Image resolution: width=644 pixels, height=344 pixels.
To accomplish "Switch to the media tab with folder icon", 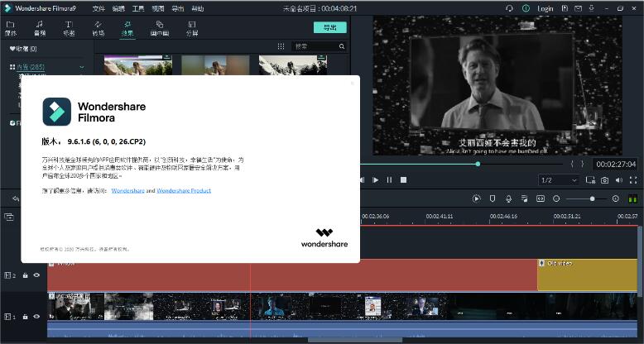I will (x=11, y=28).
